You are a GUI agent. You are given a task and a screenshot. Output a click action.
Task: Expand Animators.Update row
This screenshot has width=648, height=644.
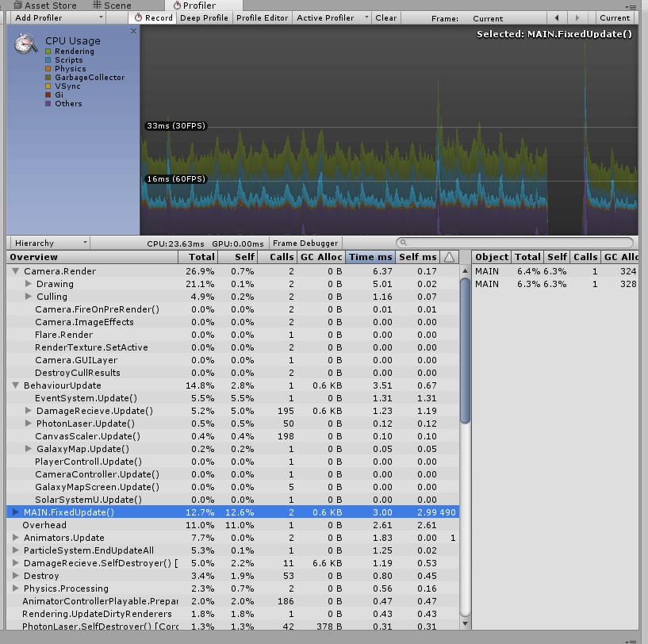pos(16,538)
